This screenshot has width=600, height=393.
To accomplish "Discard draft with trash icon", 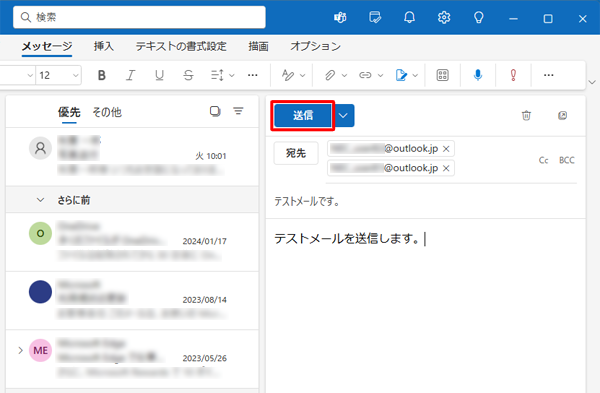I will [x=526, y=115].
